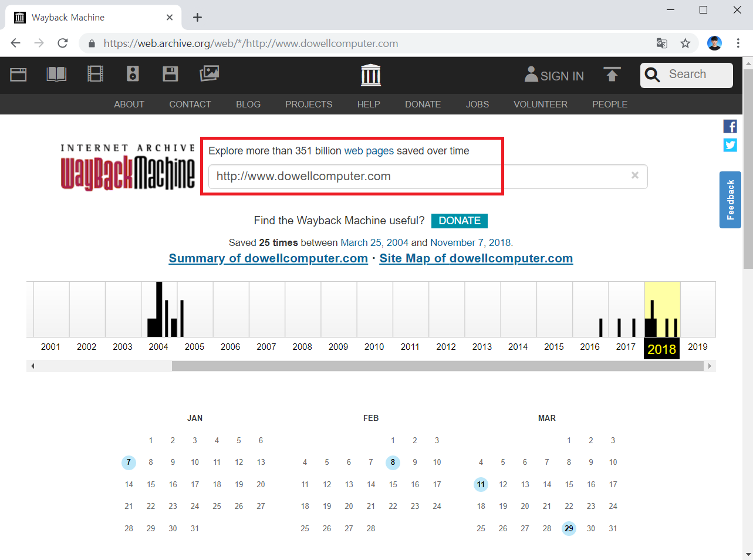
Task: Click the Upload arrow icon
Action: click(612, 75)
